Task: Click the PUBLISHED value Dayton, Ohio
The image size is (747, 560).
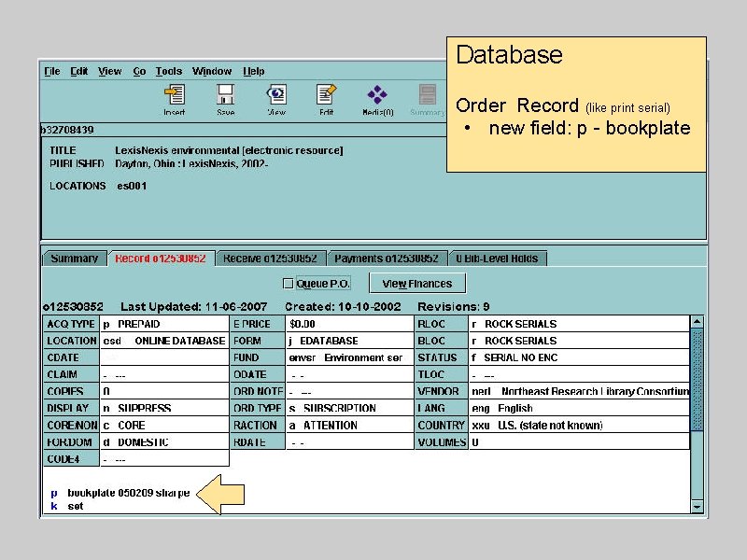Action: [191, 164]
